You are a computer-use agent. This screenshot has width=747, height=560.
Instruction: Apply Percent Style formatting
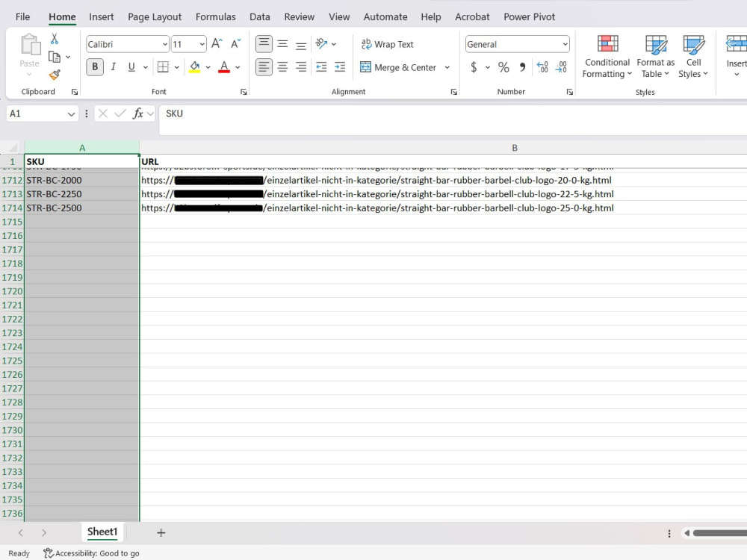point(503,67)
